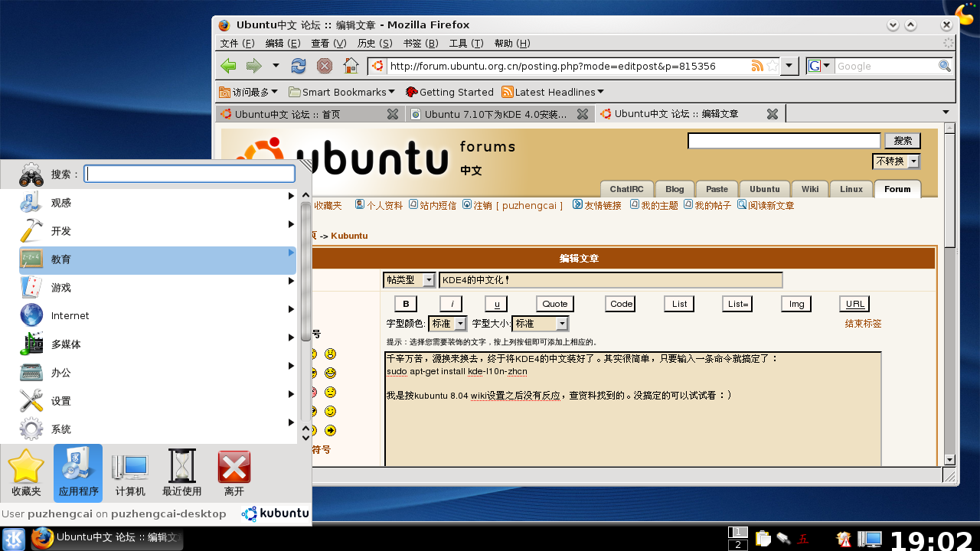The image size is (980, 551).
Task: Click the taskbar clock showing 19:02
Action: 932,540
